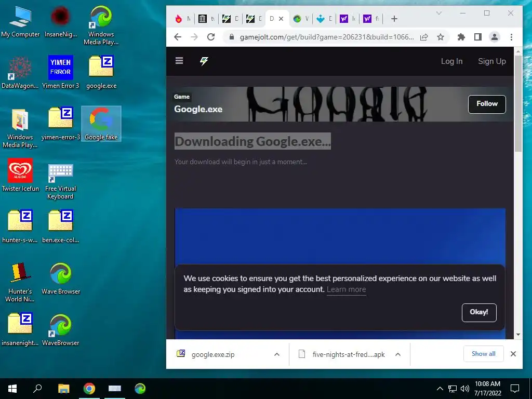Open cookie Learn more link
This screenshot has height=399, width=532.
[x=347, y=290]
